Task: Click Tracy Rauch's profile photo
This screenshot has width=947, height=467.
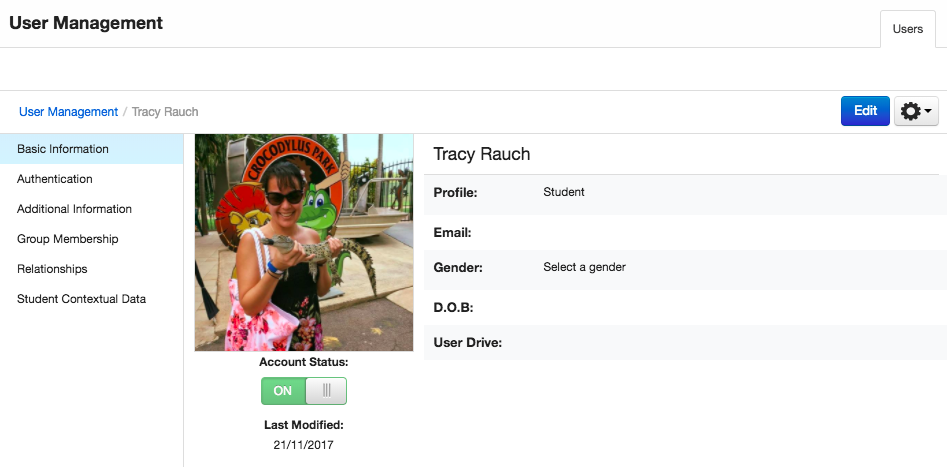Action: click(304, 242)
